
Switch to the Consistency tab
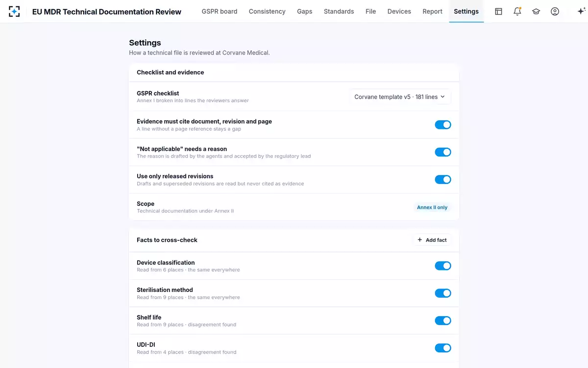coord(267,11)
